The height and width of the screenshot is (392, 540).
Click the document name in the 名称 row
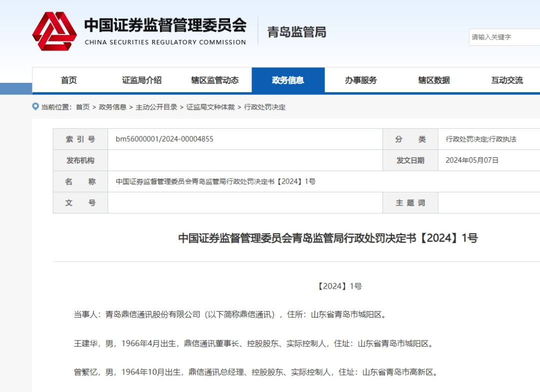click(x=215, y=182)
